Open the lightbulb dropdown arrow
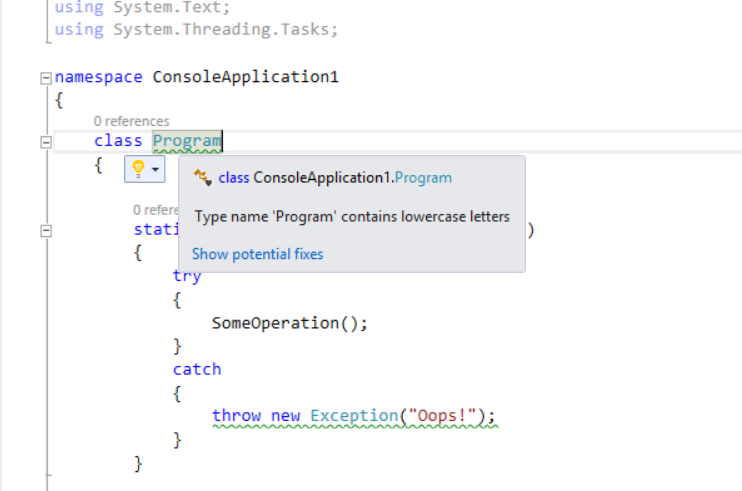 tap(155, 169)
